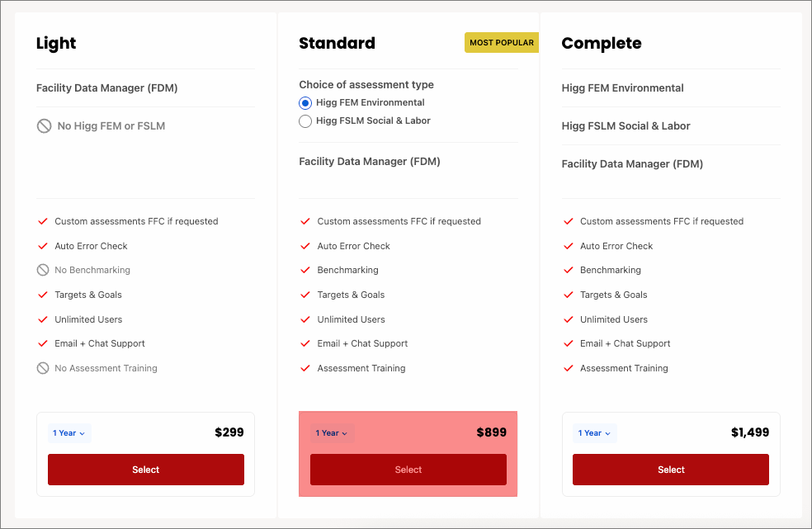Expand the Standard plan 1 Year dropdown
This screenshot has height=529, width=812.
pyautogui.click(x=332, y=433)
